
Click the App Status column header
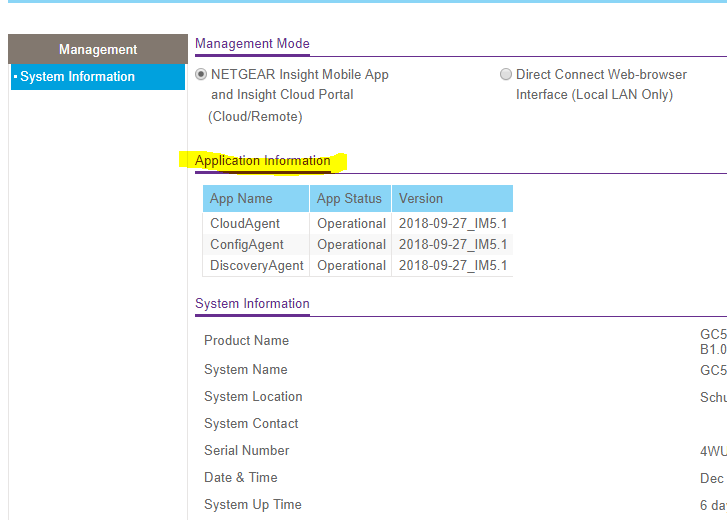coord(351,198)
